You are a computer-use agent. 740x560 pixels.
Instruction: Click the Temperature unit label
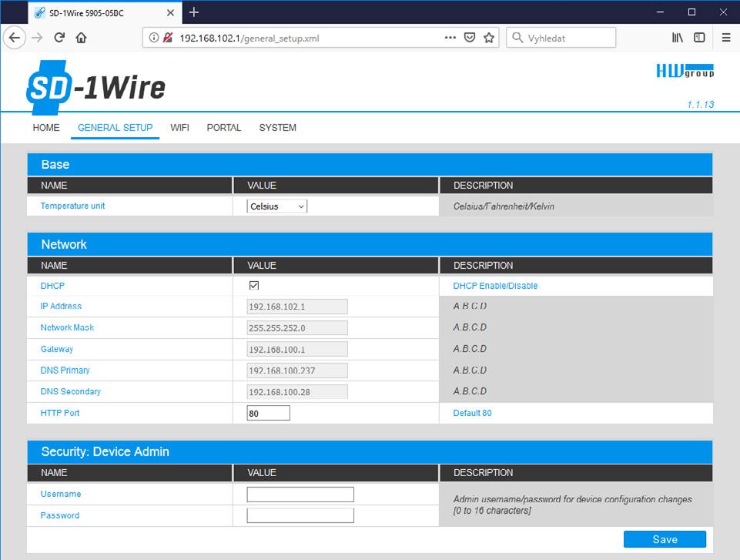[x=72, y=206]
